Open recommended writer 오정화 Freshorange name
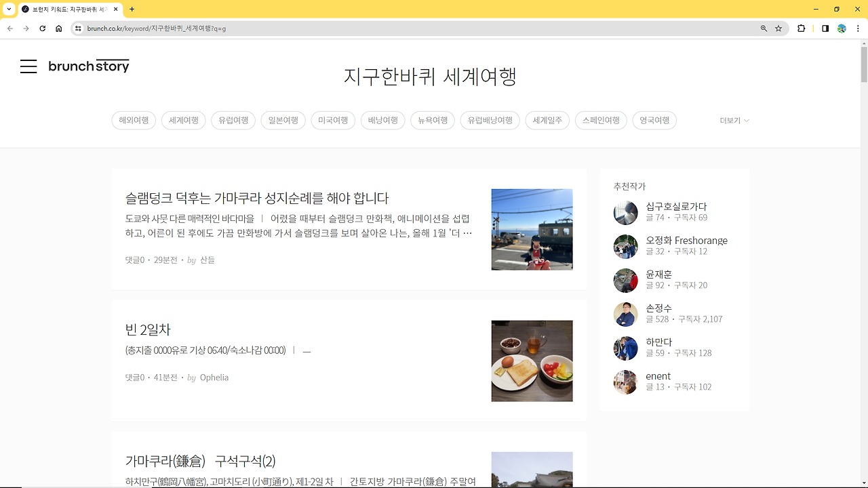The width and height of the screenshot is (868, 488). [x=686, y=241]
